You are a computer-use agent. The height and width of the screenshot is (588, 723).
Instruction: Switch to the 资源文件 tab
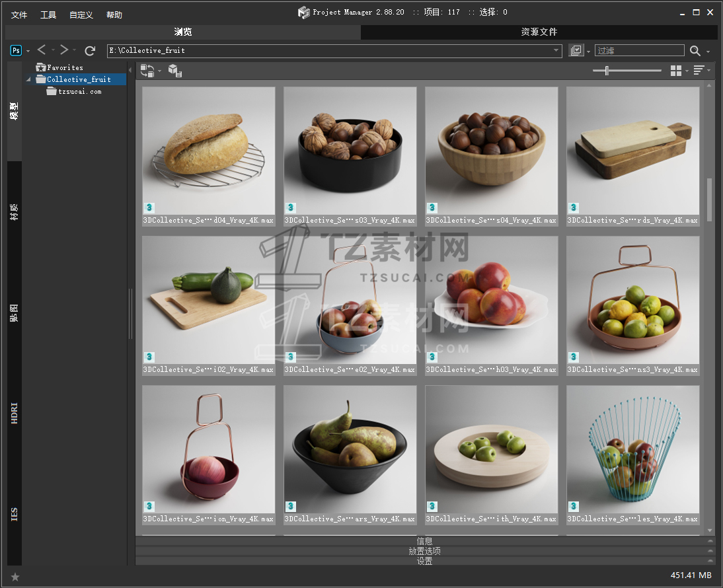[539, 32]
